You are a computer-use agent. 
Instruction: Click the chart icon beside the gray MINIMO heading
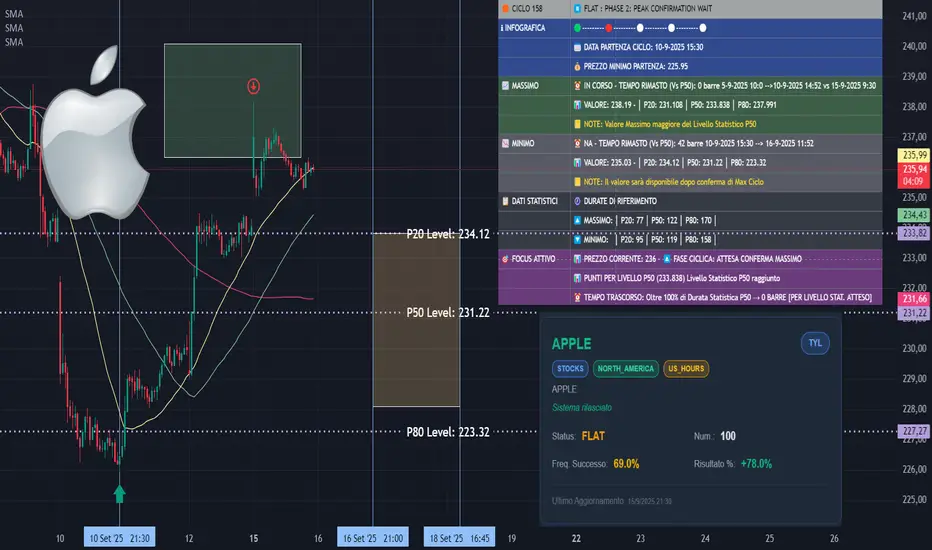pyautogui.click(x=505, y=143)
